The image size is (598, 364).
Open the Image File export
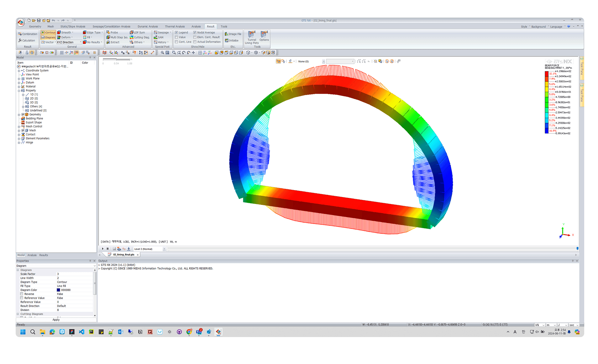pos(233,34)
